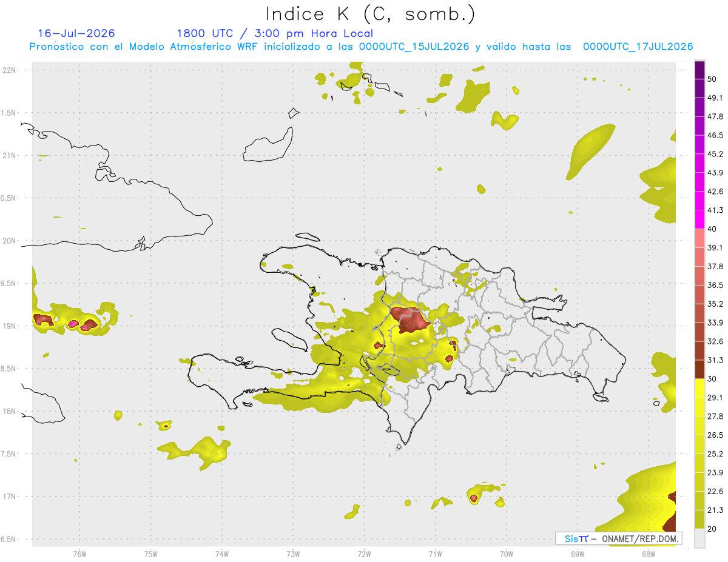Click the colorbar value 32.6
This screenshot has width=728, height=562.
click(x=715, y=341)
